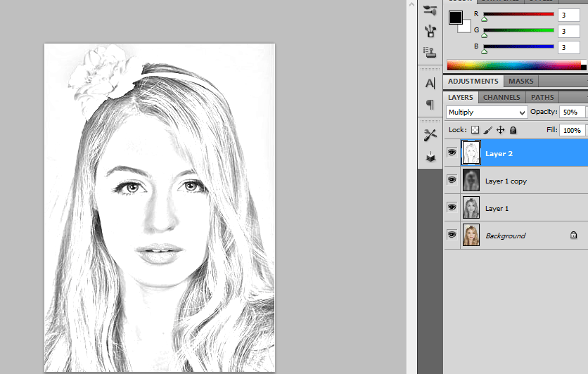Toggle lock position icon
The image size is (588, 374).
501,130
